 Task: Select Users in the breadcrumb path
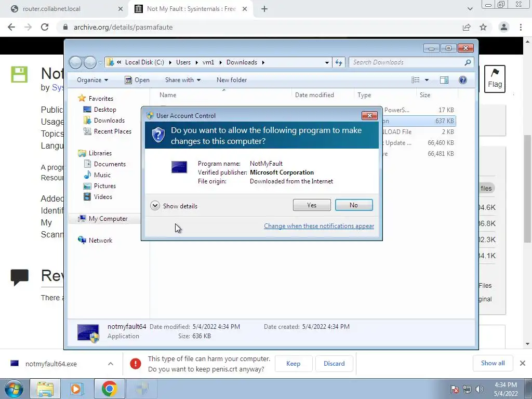coord(183,62)
